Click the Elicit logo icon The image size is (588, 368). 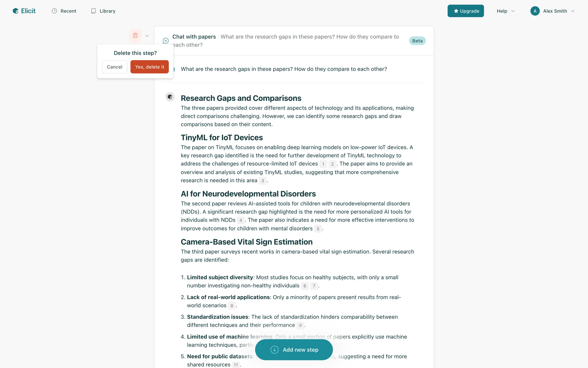tap(16, 11)
